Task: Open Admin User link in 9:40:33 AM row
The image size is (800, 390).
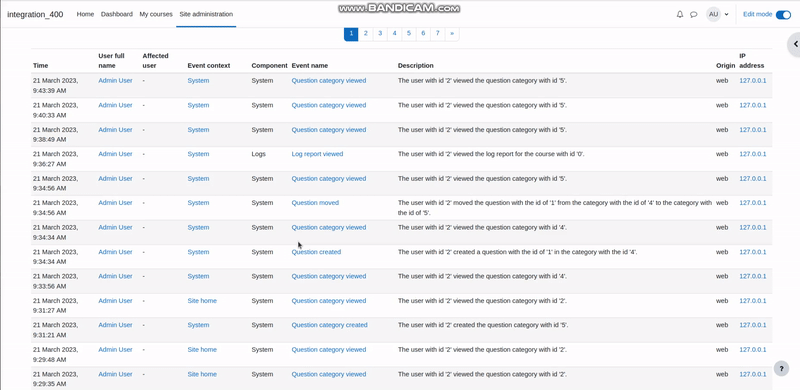Action: pos(115,105)
